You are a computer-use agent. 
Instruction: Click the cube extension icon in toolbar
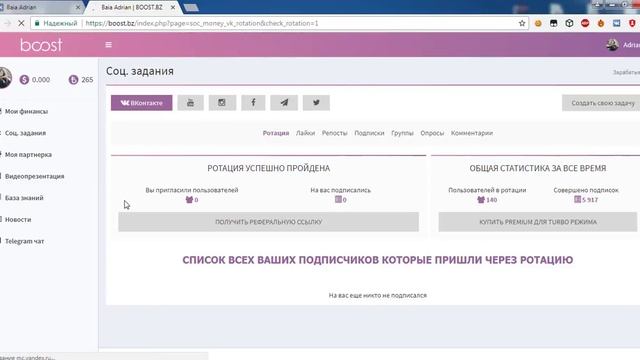pos(569,23)
